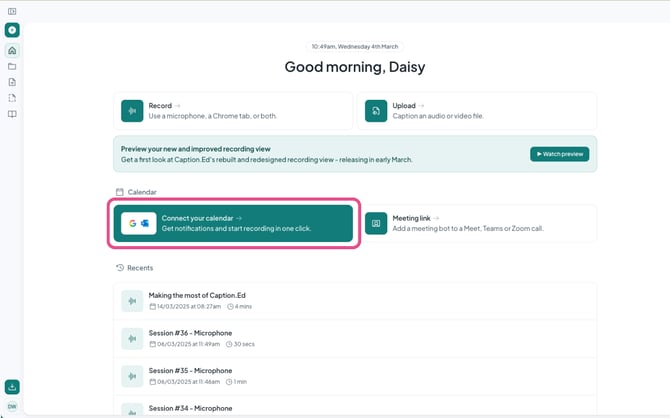
Task: Open the book icon in sidebar
Action: click(x=12, y=114)
